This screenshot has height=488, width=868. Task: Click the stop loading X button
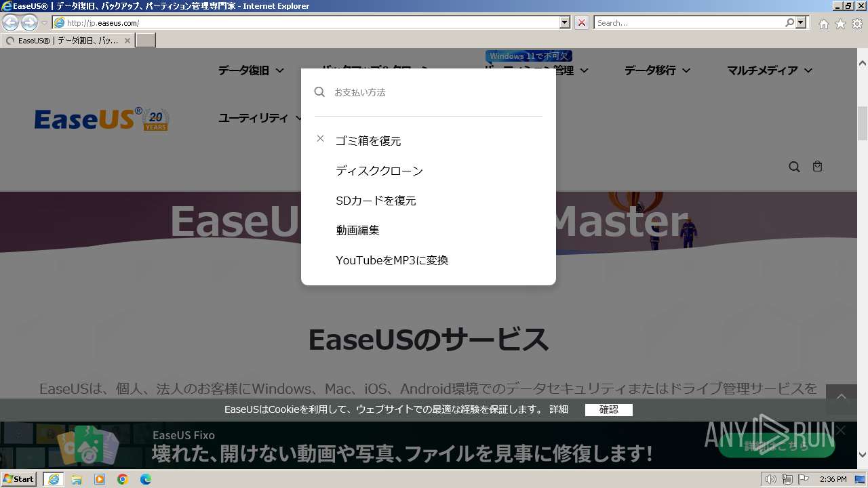click(x=582, y=22)
